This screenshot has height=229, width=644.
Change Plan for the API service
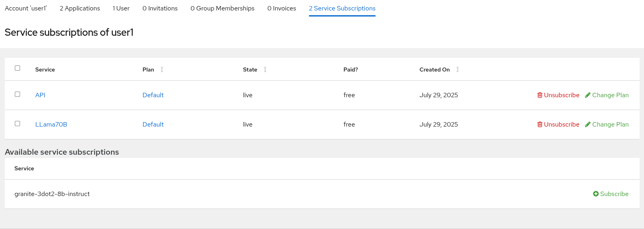(x=607, y=95)
